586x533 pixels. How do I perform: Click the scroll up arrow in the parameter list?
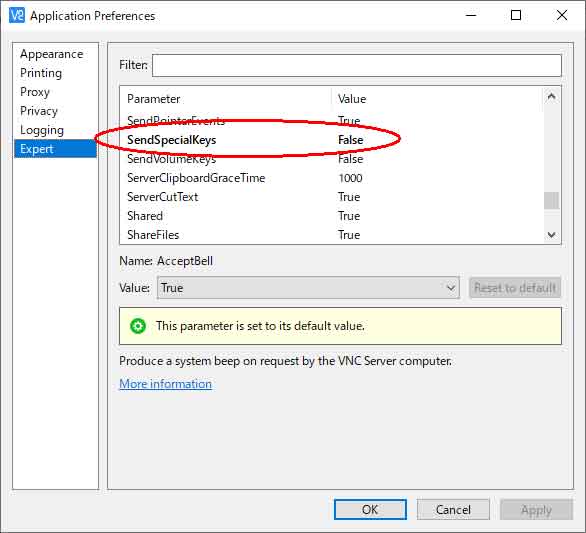551,97
